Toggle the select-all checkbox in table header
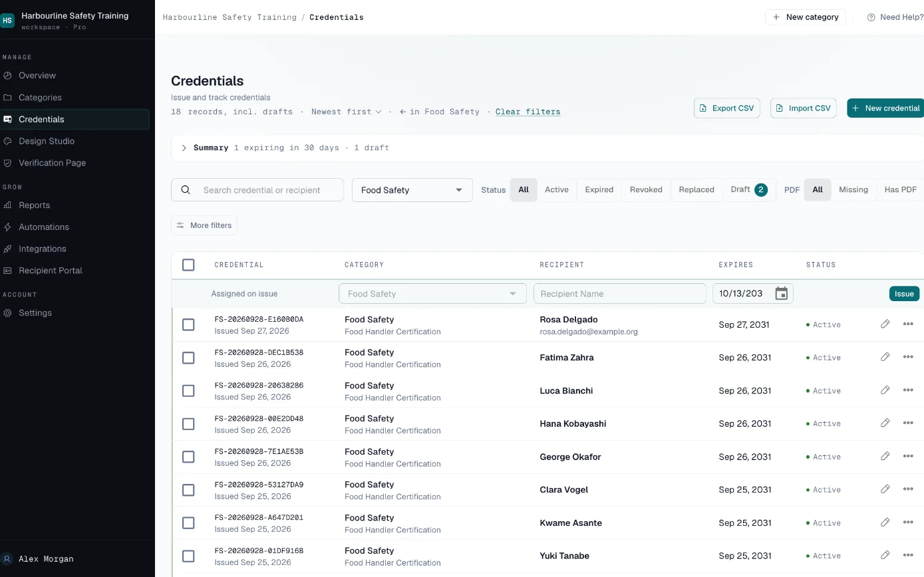 tap(188, 265)
